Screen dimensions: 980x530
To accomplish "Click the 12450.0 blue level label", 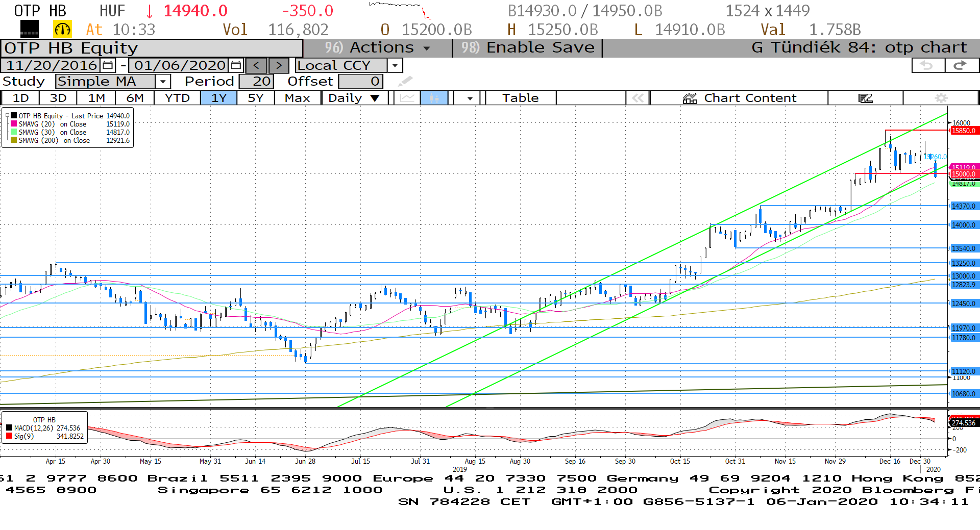I will 964,304.
